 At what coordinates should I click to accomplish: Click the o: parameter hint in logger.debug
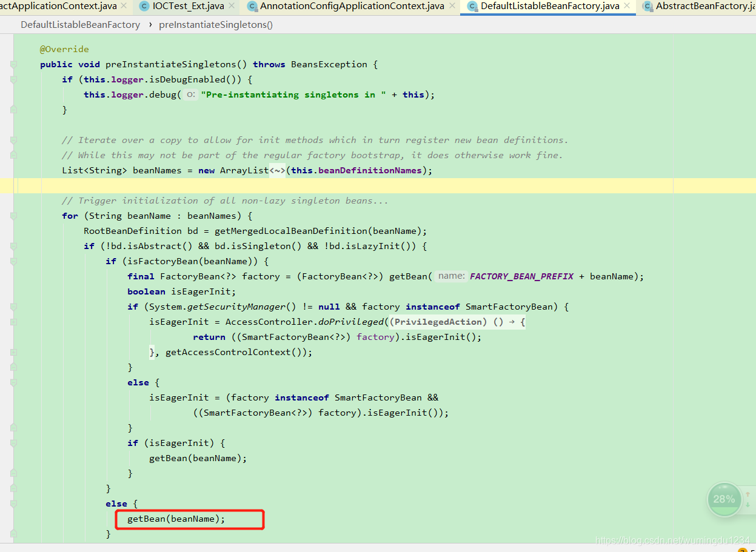click(190, 95)
